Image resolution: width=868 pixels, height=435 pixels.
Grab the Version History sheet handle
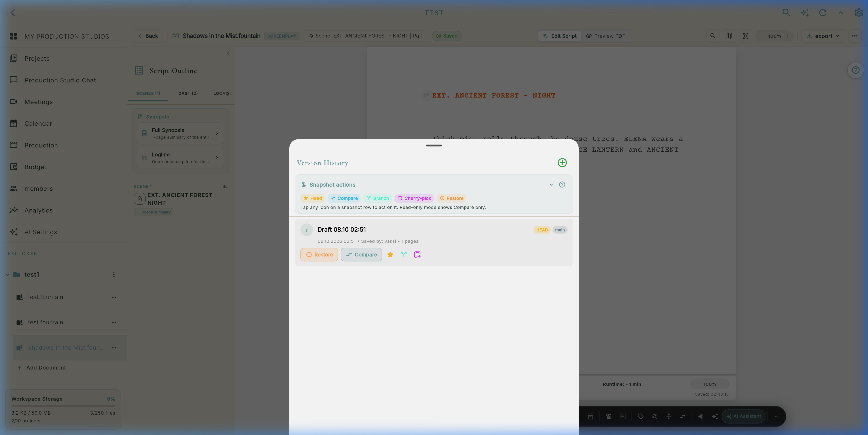(x=434, y=145)
